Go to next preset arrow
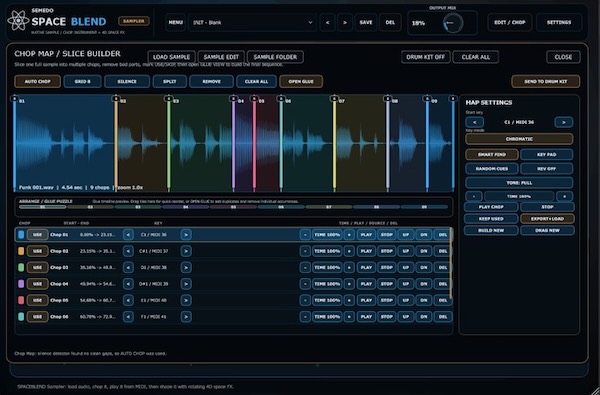Viewport: 600px width, 395px height. (345, 23)
